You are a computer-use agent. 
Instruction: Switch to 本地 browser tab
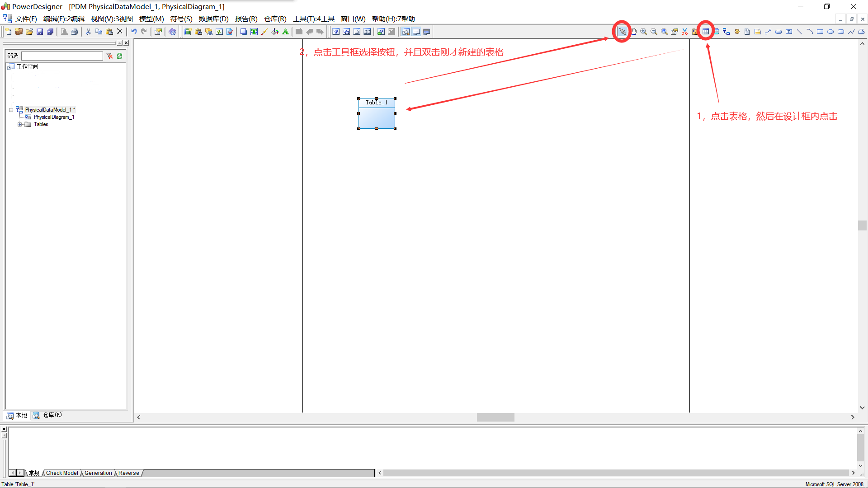tap(17, 415)
